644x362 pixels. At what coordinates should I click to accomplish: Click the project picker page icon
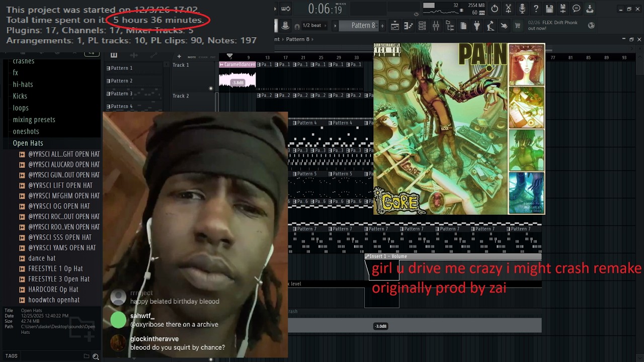click(x=463, y=26)
